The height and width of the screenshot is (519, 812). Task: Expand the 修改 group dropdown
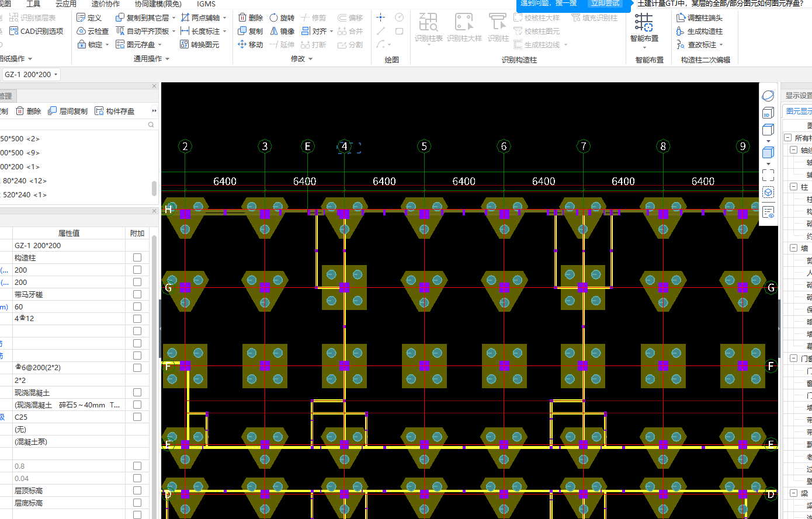(x=310, y=59)
